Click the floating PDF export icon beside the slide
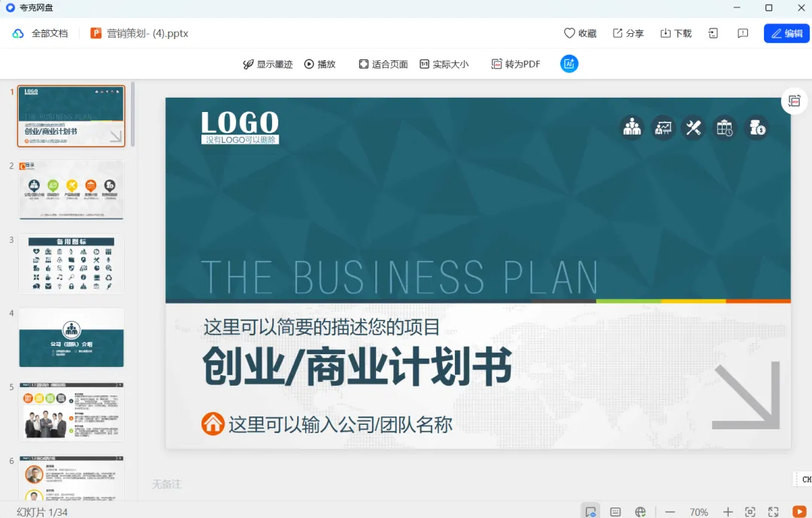Image resolution: width=812 pixels, height=518 pixels. coord(794,101)
